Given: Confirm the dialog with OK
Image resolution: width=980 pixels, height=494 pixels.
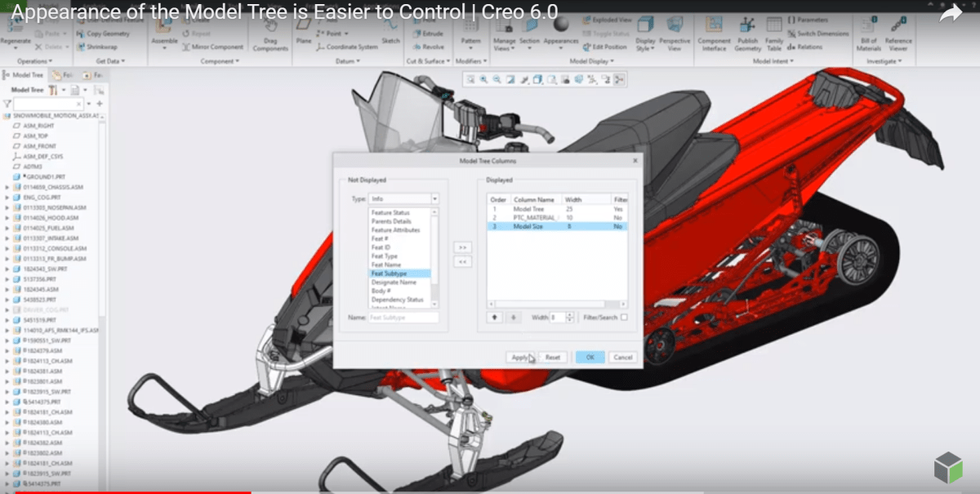Looking at the screenshot, I should (x=590, y=357).
